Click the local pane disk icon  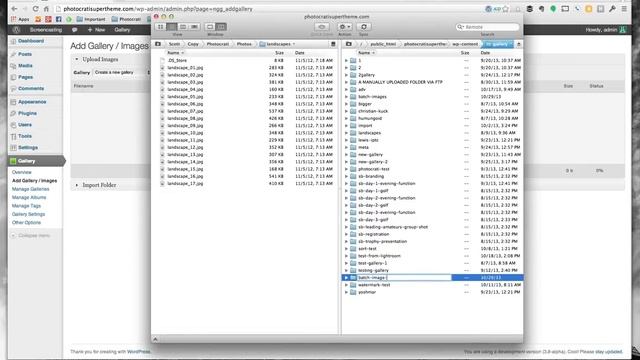(x=333, y=44)
